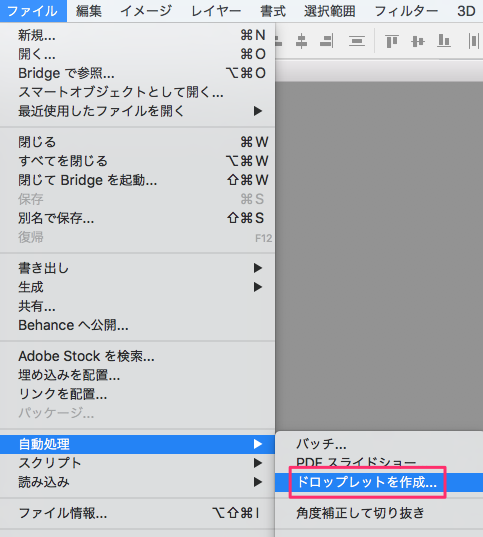The height and width of the screenshot is (537, 483).
Task: Select 別名で保存... from the file menu
Action: pos(137,218)
